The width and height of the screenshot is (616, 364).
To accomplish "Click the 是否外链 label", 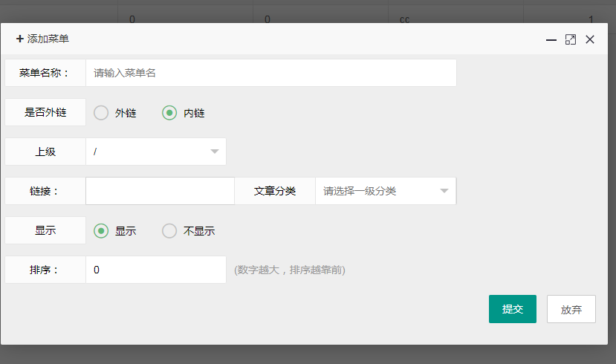I will coord(45,112).
